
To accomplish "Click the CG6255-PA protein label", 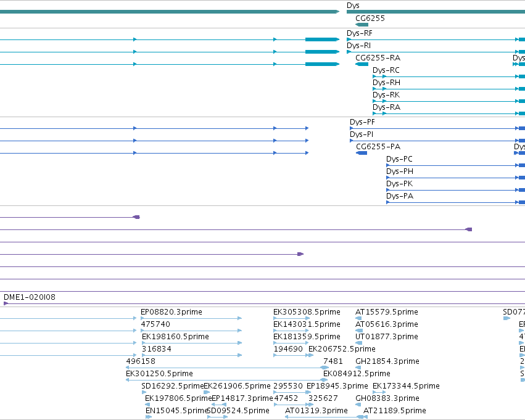I will [378, 147].
